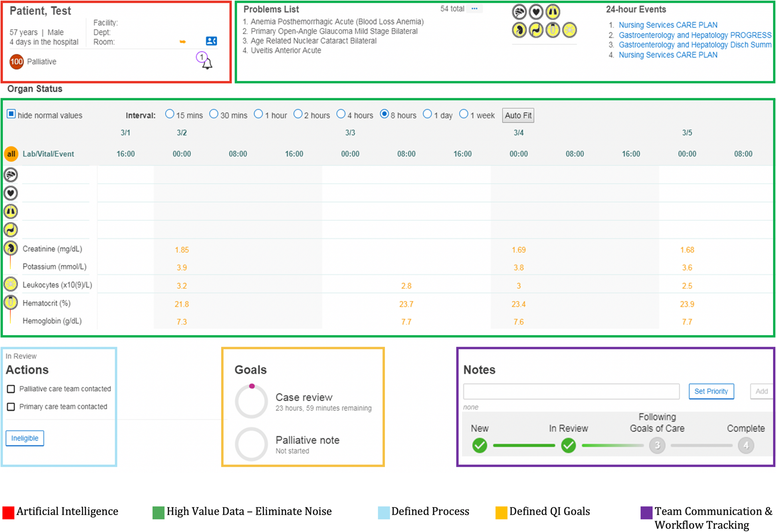Click the orange arrow icon by Room
777x532 pixels.
pyautogui.click(x=183, y=42)
